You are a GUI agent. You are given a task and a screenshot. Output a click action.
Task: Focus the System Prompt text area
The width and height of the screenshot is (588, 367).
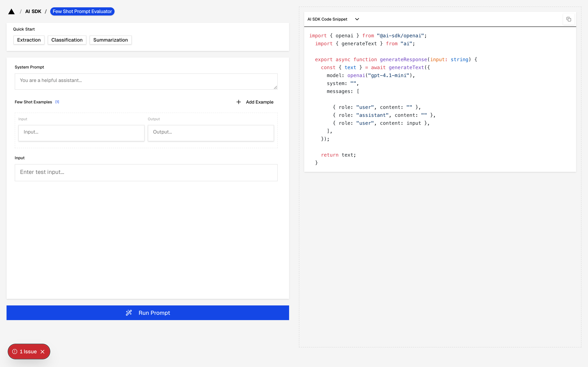tap(146, 81)
